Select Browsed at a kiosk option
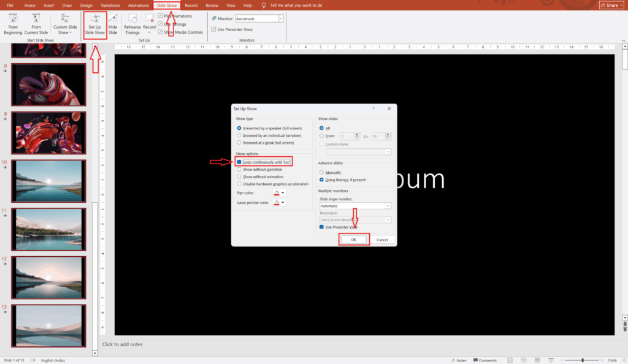The image size is (628, 364). [x=239, y=142]
